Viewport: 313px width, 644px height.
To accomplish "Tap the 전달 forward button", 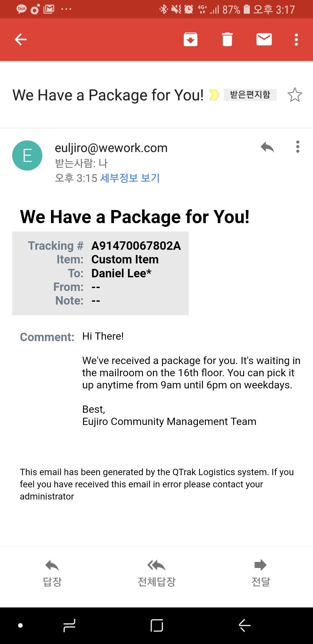I will tap(261, 573).
